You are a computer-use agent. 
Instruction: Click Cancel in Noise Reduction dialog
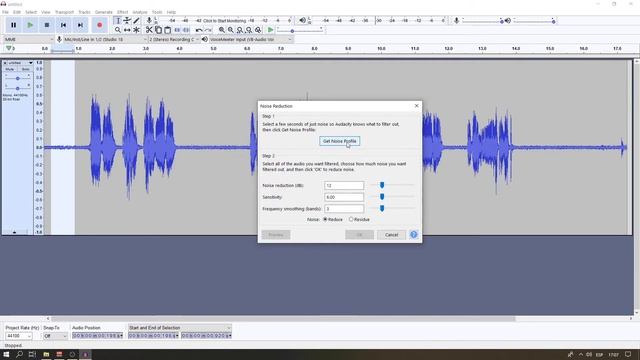[x=391, y=235]
